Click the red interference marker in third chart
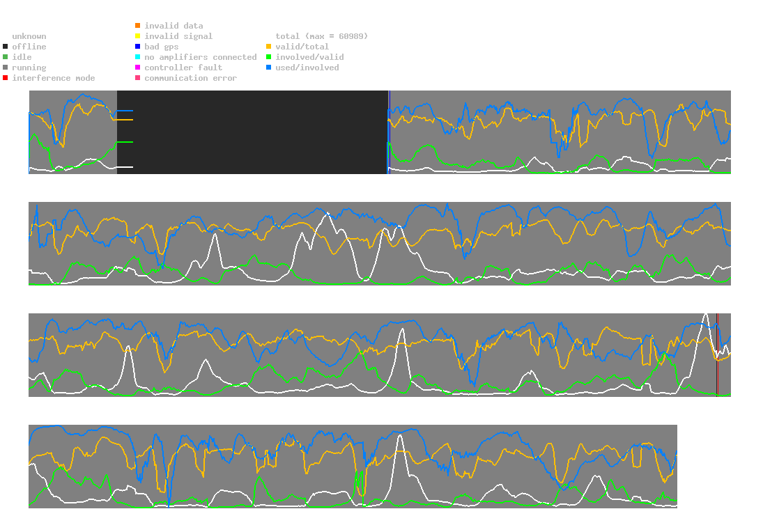The width and height of the screenshot is (763, 532). pos(717,355)
